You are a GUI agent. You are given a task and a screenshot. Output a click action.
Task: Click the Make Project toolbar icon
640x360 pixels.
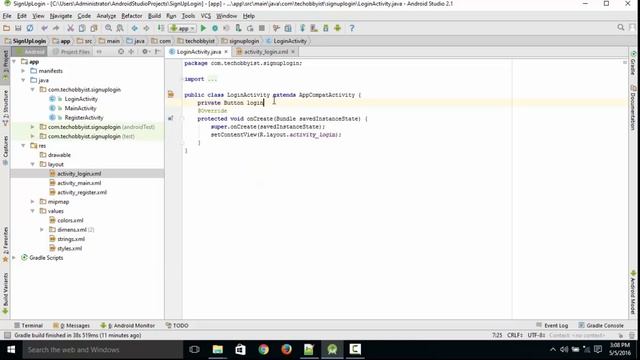pyautogui.click(x=161, y=28)
